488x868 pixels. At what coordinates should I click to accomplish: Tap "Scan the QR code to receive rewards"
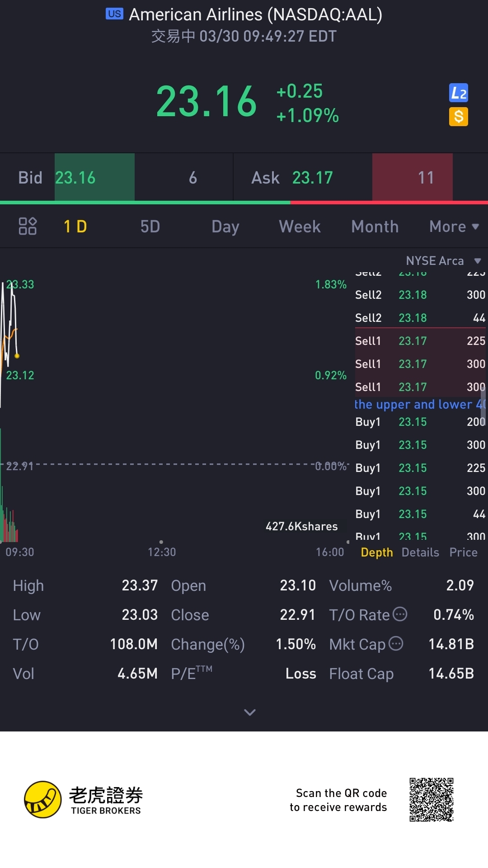coord(338,800)
